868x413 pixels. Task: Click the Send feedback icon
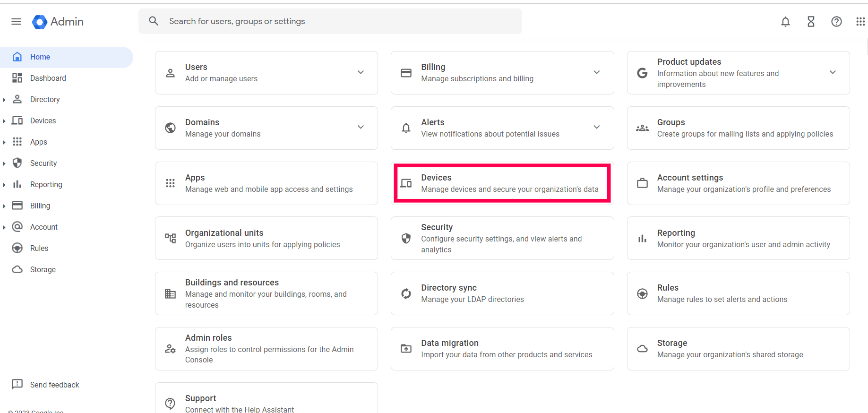tap(17, 384)
